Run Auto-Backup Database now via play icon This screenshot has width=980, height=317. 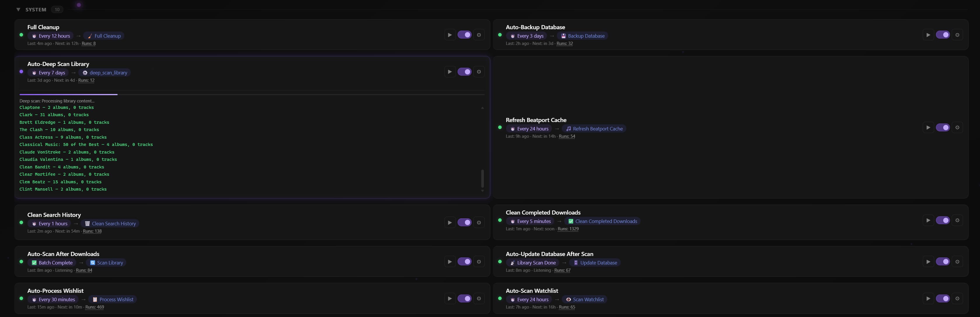tap(928, 35)
